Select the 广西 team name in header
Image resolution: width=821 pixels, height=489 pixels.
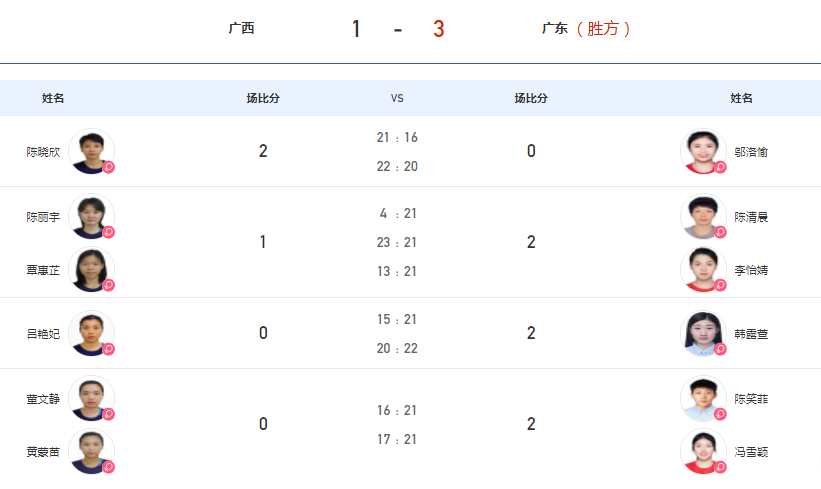click(x=241, y=28)
